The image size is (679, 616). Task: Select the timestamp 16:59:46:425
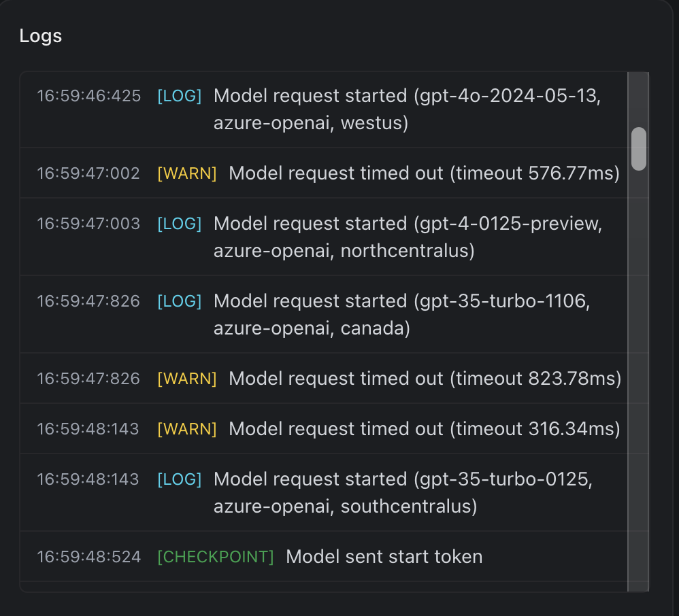(88, 96)
